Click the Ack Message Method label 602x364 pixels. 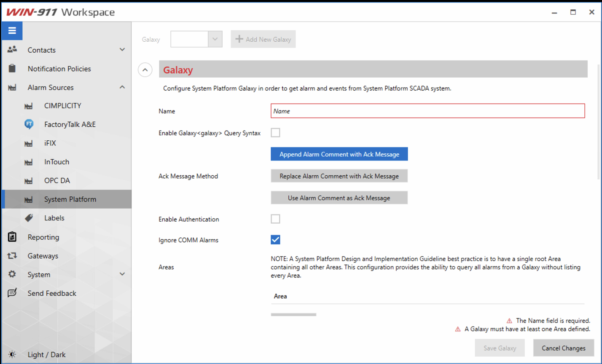point(188,176)
